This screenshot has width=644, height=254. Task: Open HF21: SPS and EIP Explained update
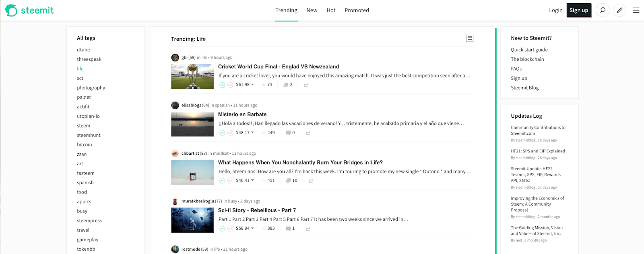click(538, 151)
